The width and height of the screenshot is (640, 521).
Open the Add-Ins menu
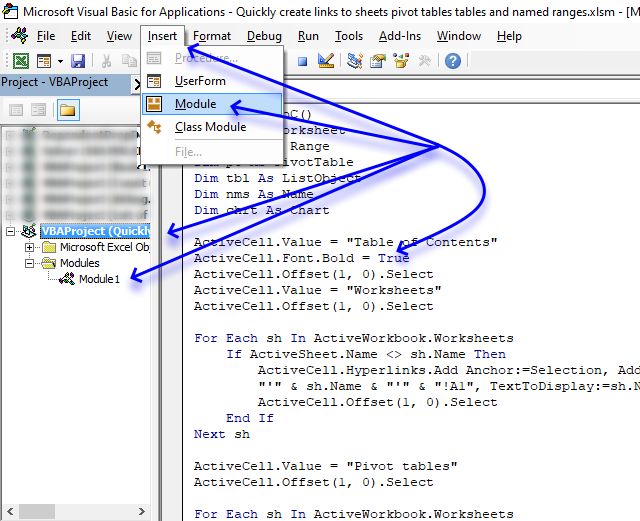click(400, 36)
